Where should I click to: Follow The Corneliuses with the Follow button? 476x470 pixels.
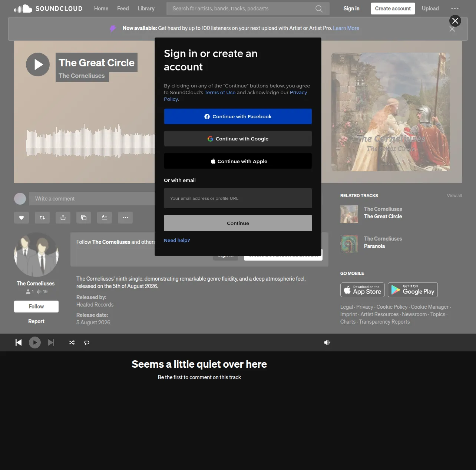[36, 307]
